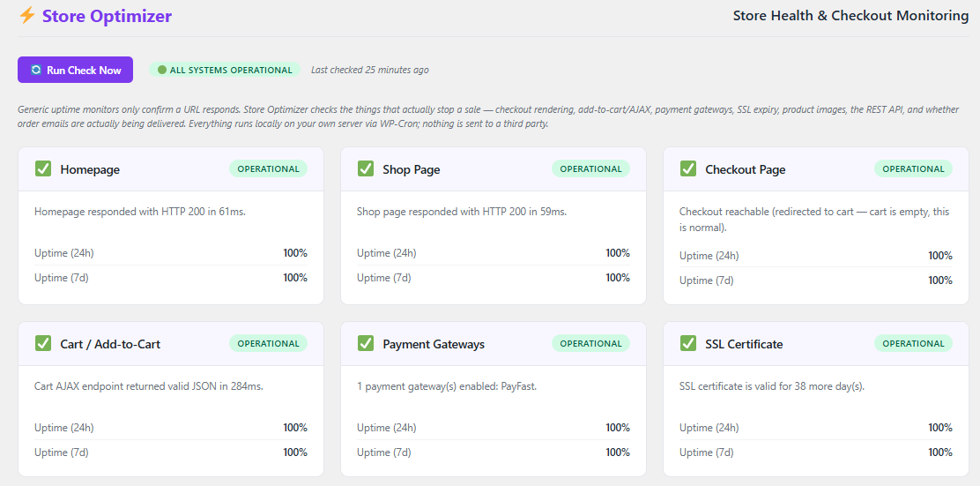
Task: Click the refresh icon inside Run Check Now
Action: click(35, 70)
